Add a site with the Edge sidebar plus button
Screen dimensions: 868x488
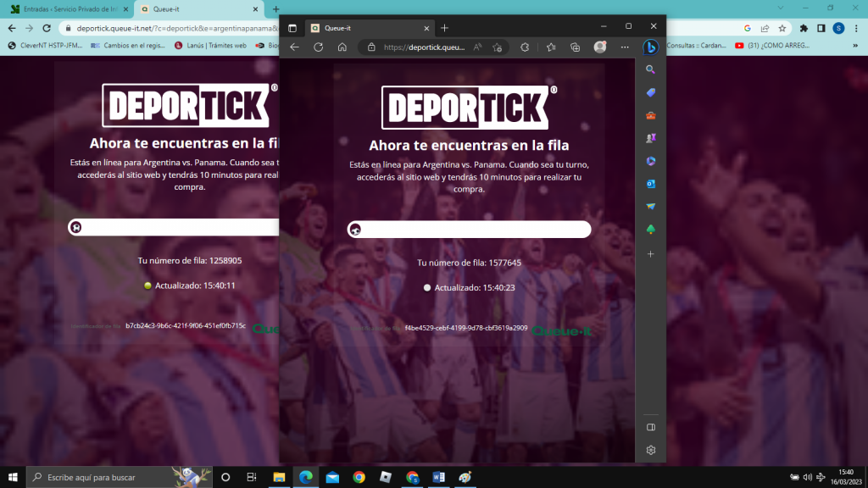pyautogui.click(x=650, y=254)
